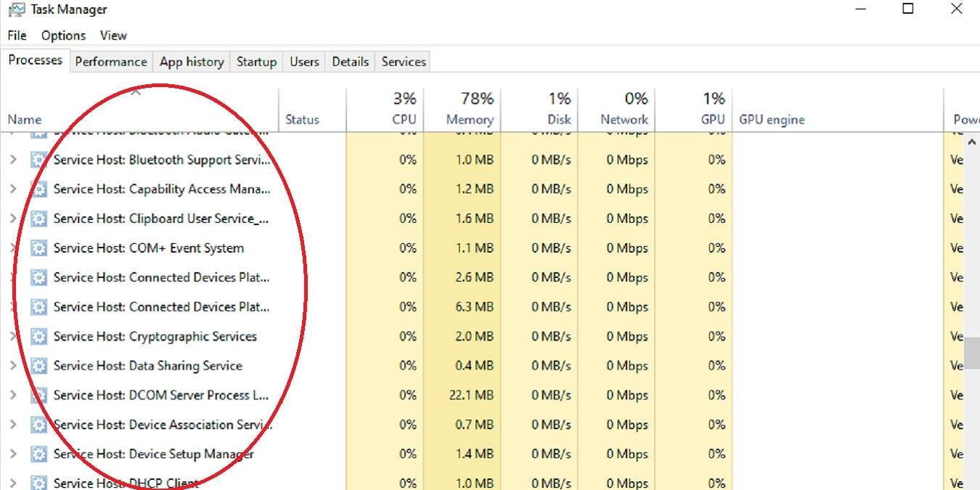
Task: Click the Capability Access Manager gear icon
Action: tap(38, 189)
